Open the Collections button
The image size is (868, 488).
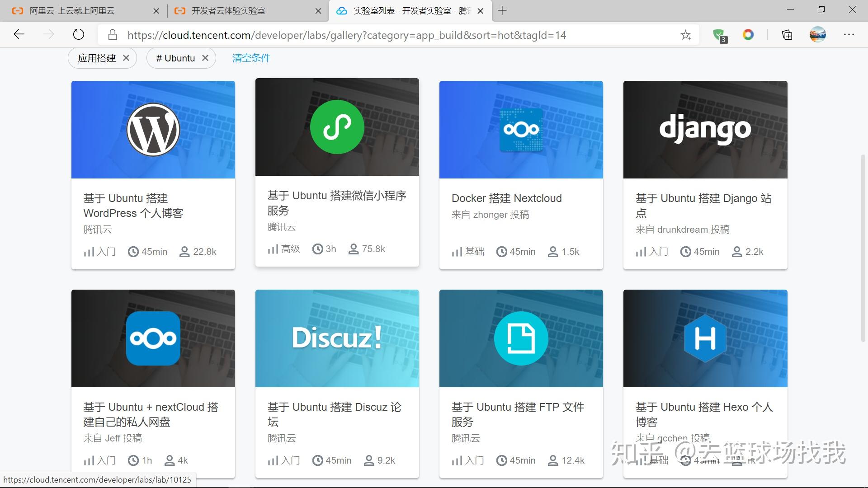[x=787, y=35]
